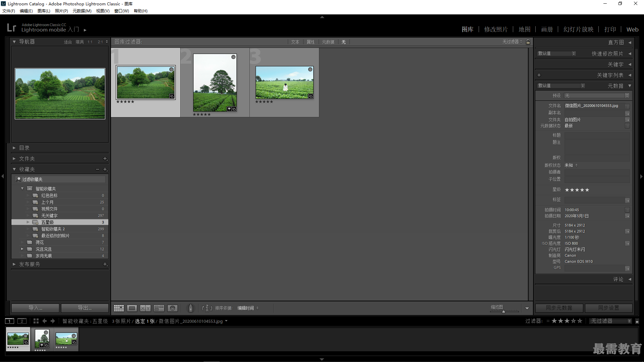This screenshot has height=362, width=644.
Task: Click the filter lock icon
Action: [x=528, y=42]
